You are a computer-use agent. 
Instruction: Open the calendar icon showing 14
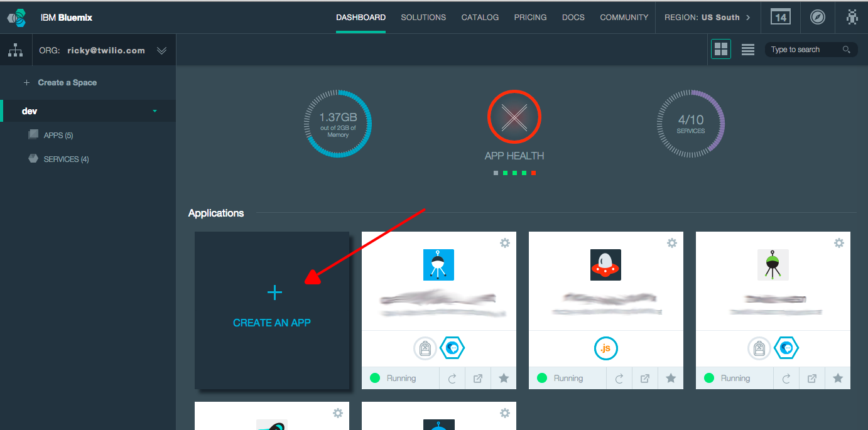tap(780, 18)
